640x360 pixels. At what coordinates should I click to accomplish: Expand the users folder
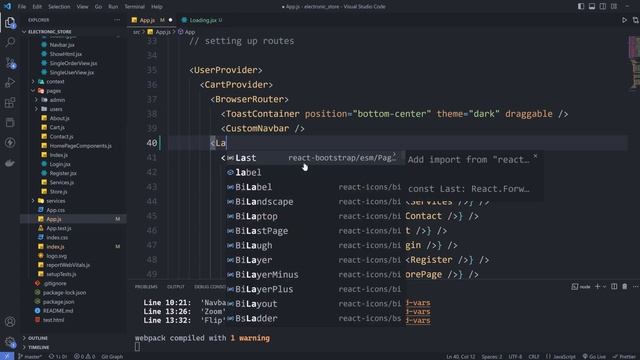(56, 109)
